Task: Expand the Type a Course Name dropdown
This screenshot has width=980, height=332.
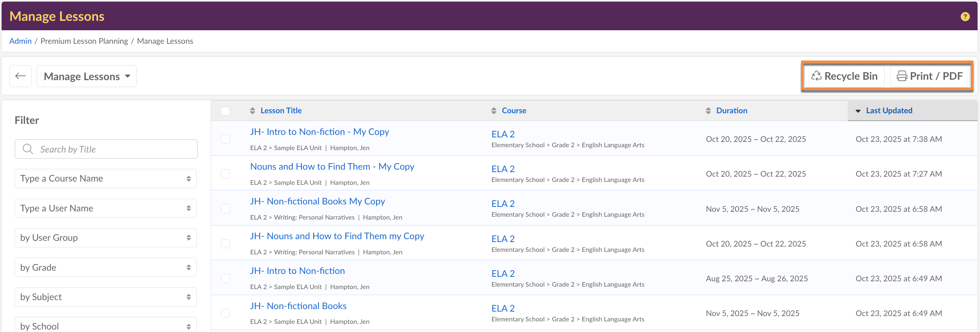Action: (x=106, y=179)
